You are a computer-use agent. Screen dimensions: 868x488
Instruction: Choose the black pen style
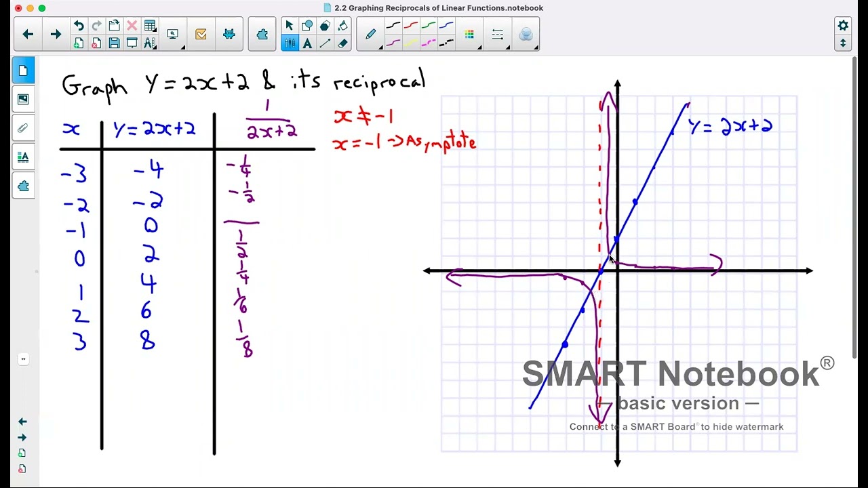393,26
